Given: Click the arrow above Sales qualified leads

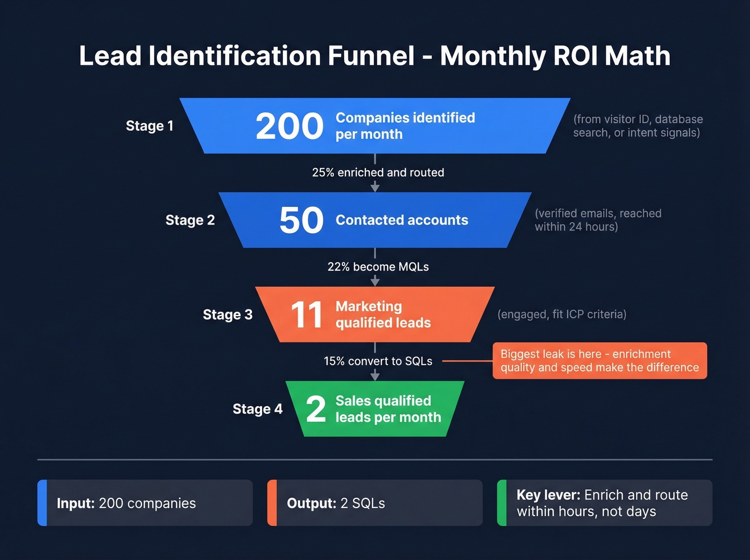Looking at the screenshot, I should point(375,375).
